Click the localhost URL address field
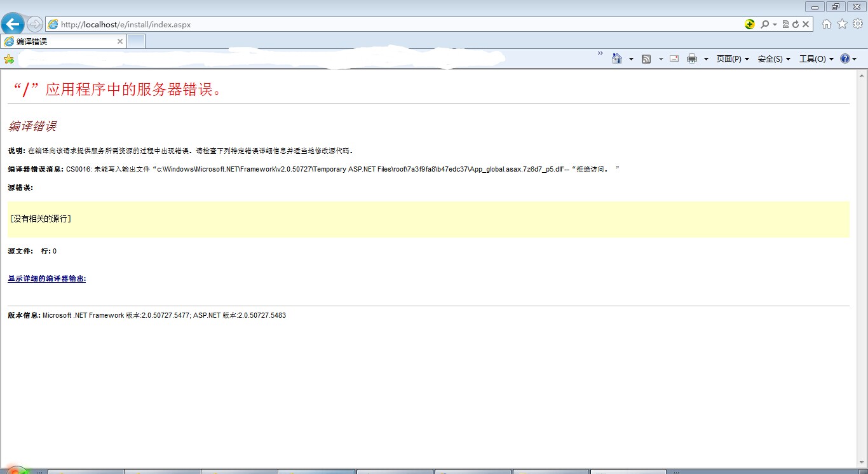Screen dimensions: 868x474 point(381,25)
